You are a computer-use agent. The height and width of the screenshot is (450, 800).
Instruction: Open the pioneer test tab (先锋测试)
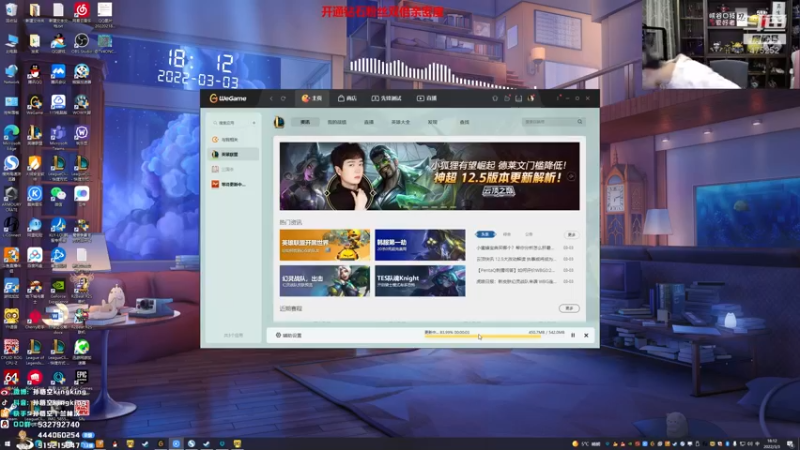386,98
